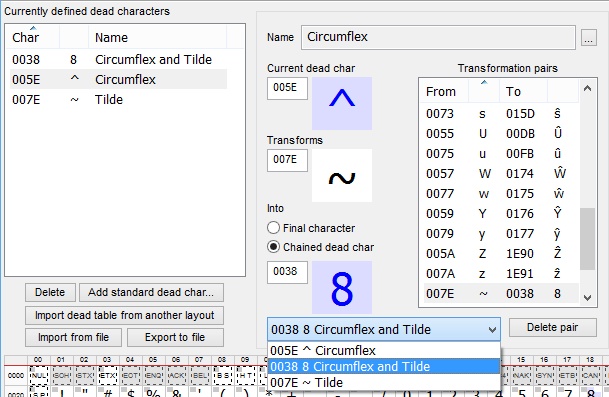Sort transformation pairs by From column

pyautogui.click(x=444, y=92)
